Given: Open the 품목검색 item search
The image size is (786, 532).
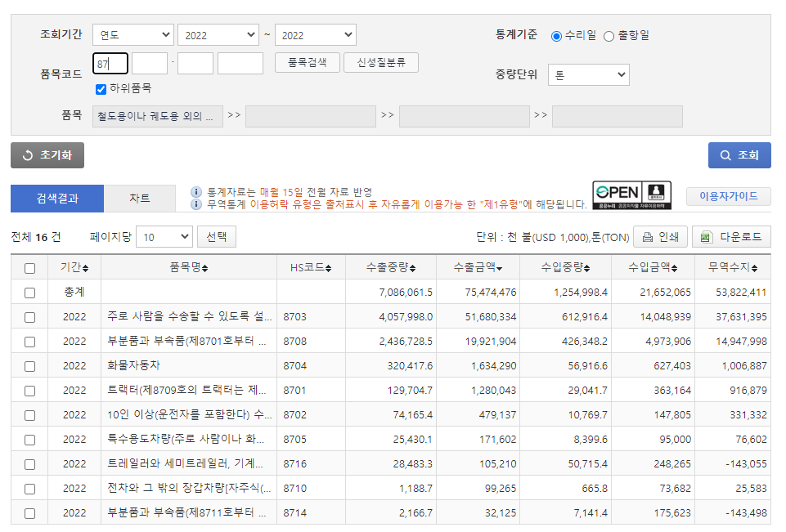Looking at the screenshot, I should pyautogui.click(x=308, y=63).
